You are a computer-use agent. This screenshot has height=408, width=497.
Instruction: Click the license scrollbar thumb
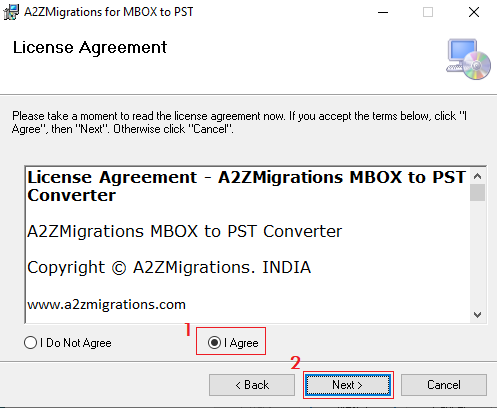pos(477,193)
